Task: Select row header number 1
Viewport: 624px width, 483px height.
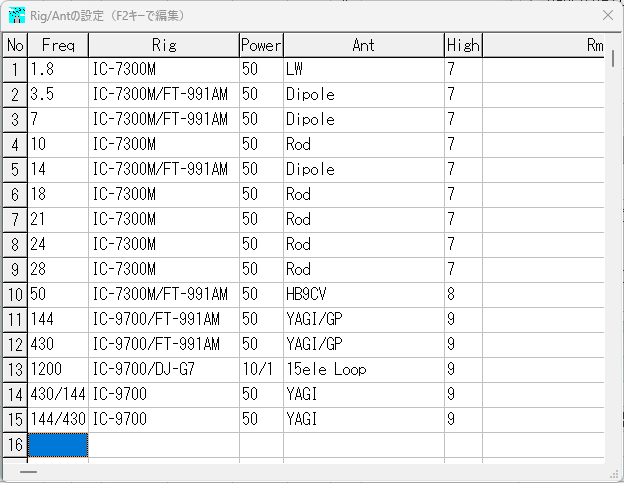Action: coord(15,70)
